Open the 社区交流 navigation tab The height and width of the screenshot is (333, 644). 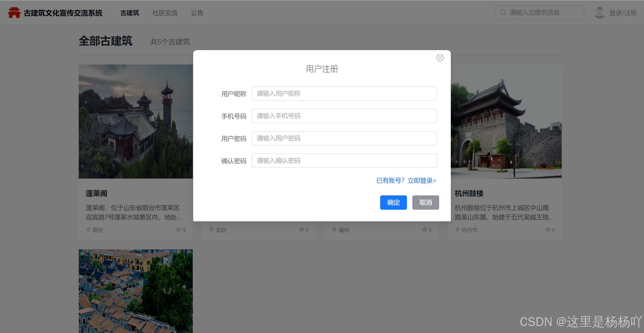[165, 13]
